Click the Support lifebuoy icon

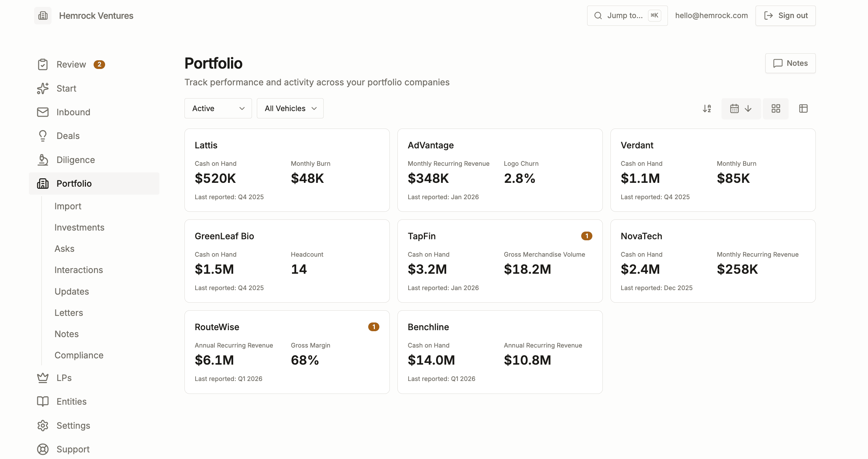point(43,449)
